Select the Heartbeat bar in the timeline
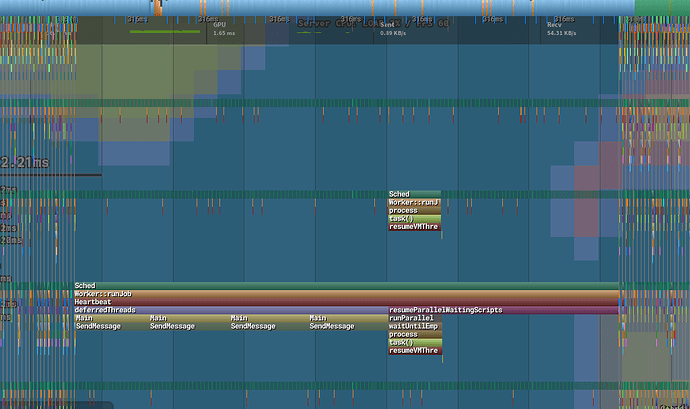The height and width of the screenshot is (409, 690). [346, 302]
